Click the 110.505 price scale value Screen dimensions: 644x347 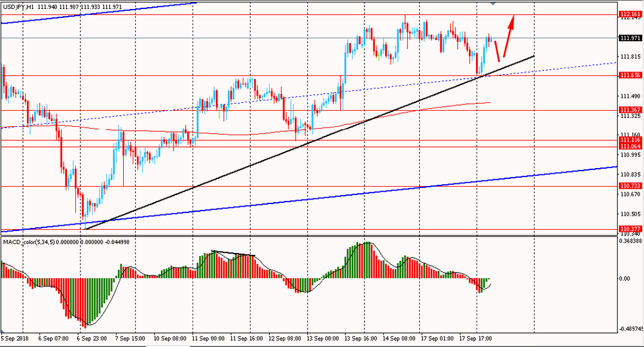point(630,214)
